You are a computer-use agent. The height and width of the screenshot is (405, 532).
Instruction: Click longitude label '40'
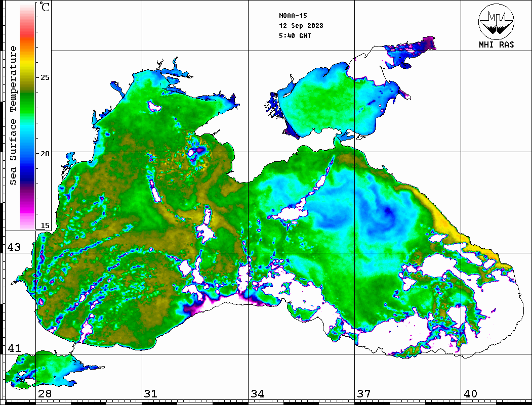[x=470, y=394]
